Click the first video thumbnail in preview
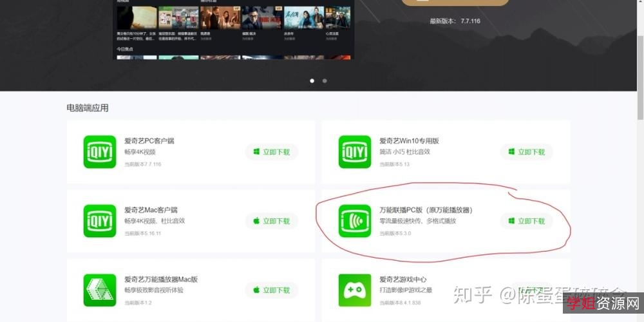 (137, 17)
